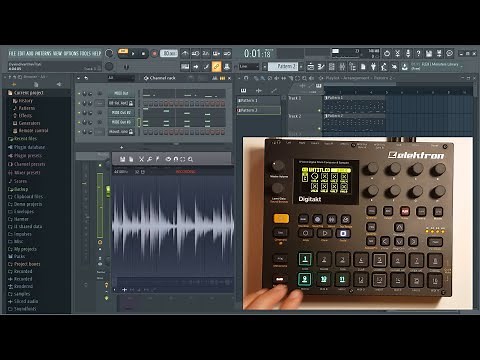Viewport: 480px width, 360px height.
Task: Open the ADD menu
Action: click(x=30, y=53)
